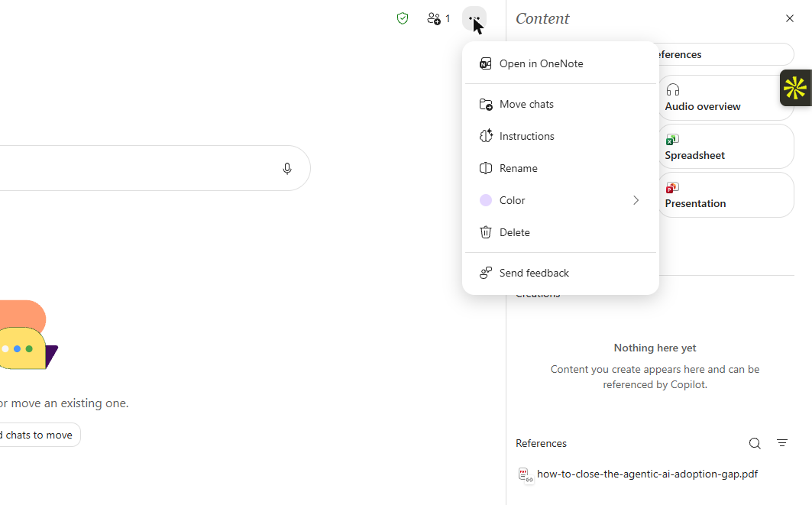Open Instructions from the menu
The height and width of the screenshot is (505, 812).
[561, 136]
